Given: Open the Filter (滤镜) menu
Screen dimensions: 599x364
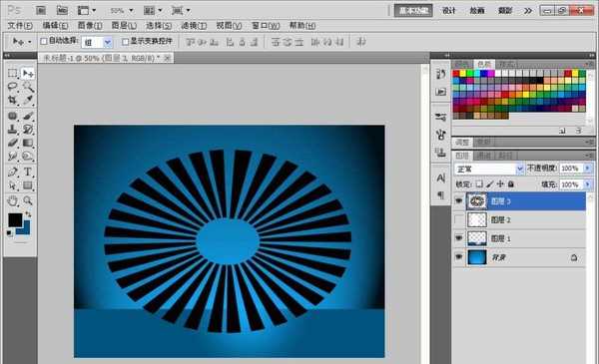Looking at the screenshot, I should click(194, 26).
